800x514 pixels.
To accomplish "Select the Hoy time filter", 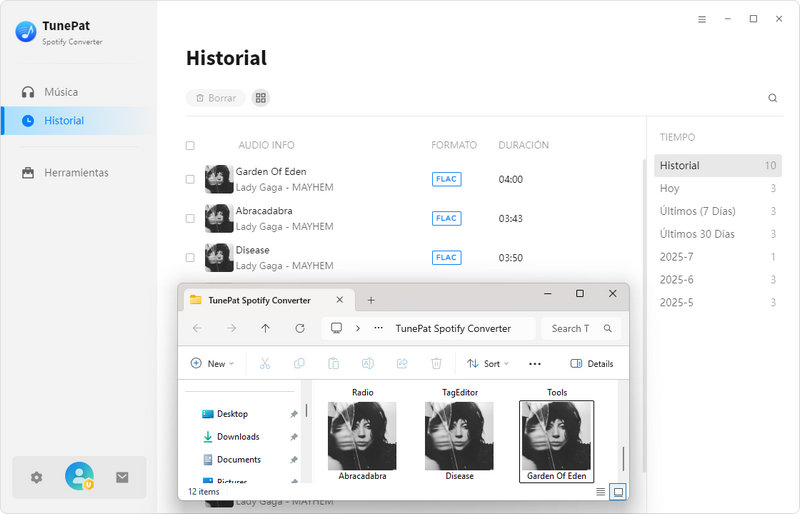I will [717, 188].
